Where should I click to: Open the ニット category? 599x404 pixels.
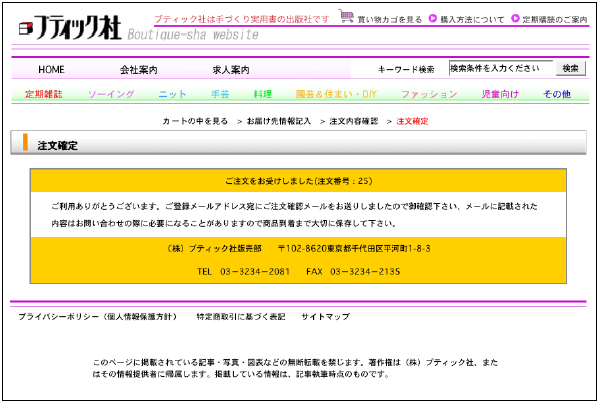click(172, 94)
